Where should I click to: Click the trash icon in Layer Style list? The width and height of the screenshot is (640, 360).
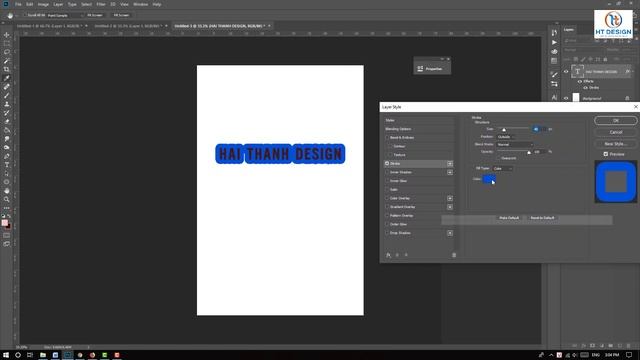pyautogui.click(x=454, y=255)
